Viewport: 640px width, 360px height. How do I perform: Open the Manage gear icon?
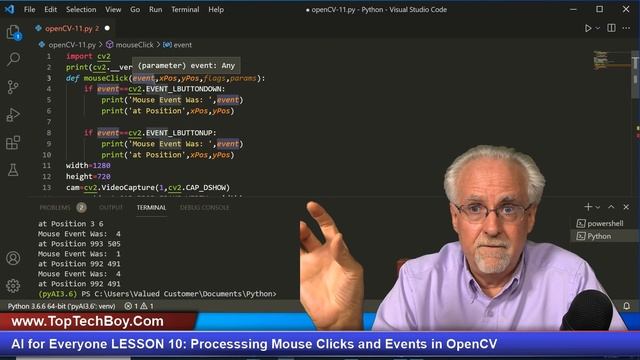tap(13, 286)
